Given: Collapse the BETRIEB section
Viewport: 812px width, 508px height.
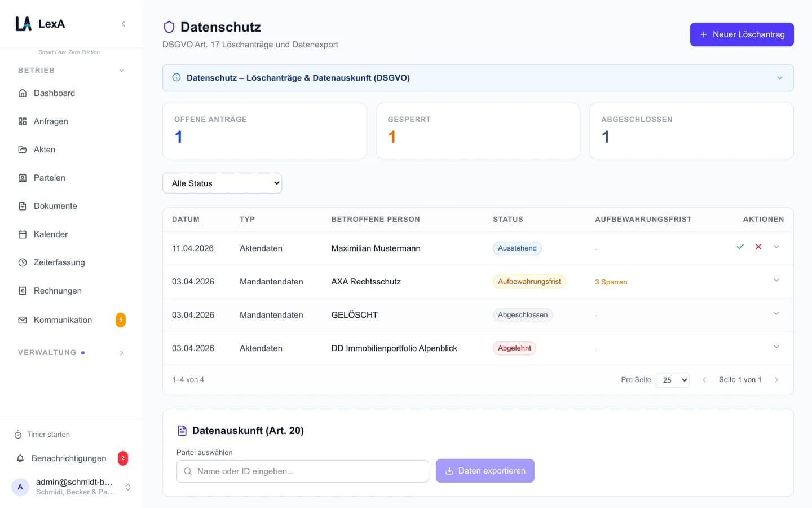Looking at the screenshot, I should tap(122, 71).
